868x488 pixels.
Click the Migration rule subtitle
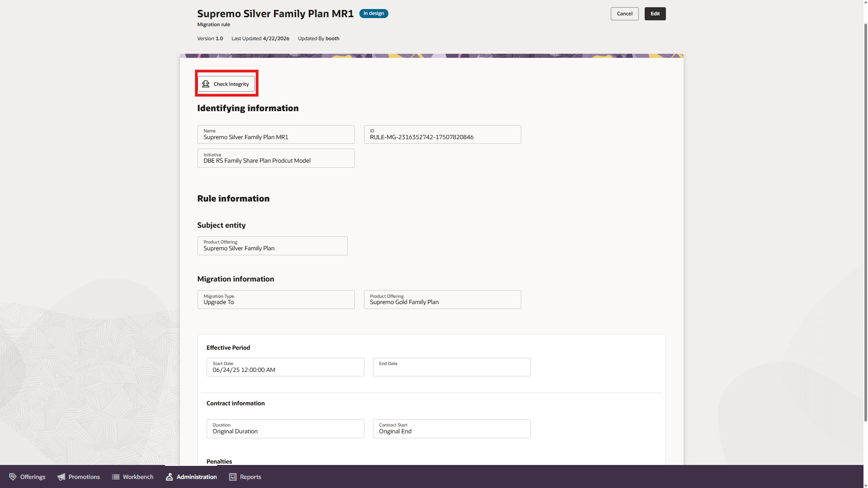point(214,24)
